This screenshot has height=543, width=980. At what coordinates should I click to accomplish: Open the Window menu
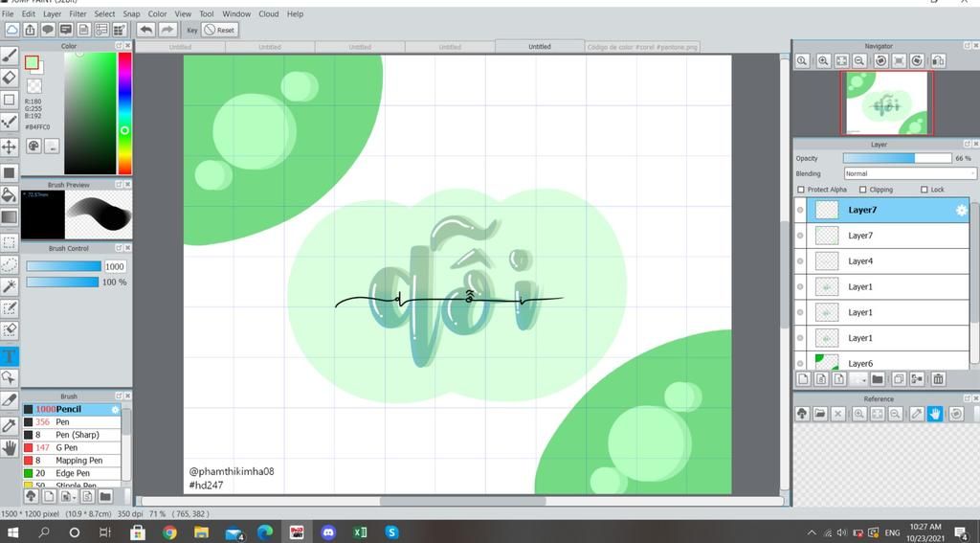pyautogui.click(x=236, y=13)
